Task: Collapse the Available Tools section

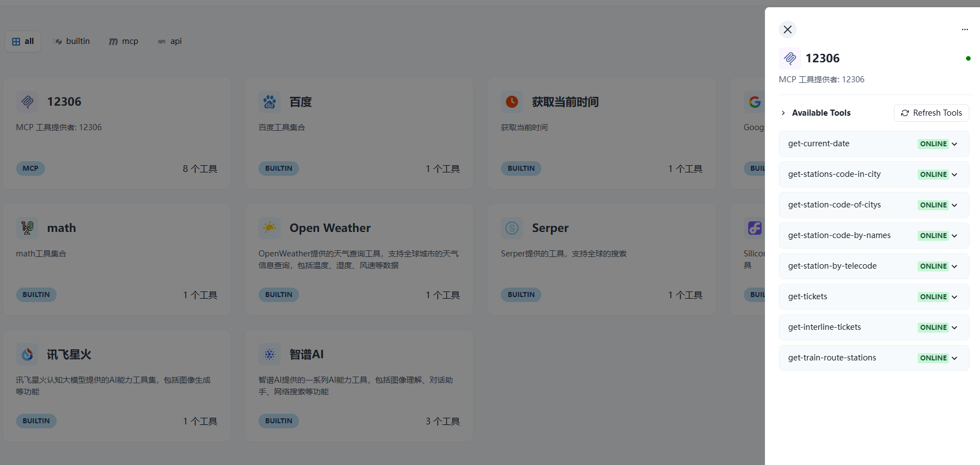Action: tap(783, 113)
